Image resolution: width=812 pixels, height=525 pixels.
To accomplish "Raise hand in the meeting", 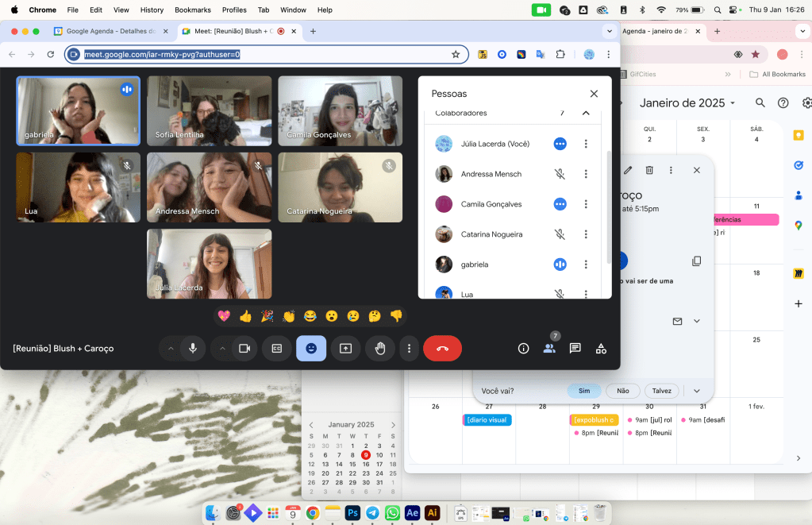I will tap(380, 348).
